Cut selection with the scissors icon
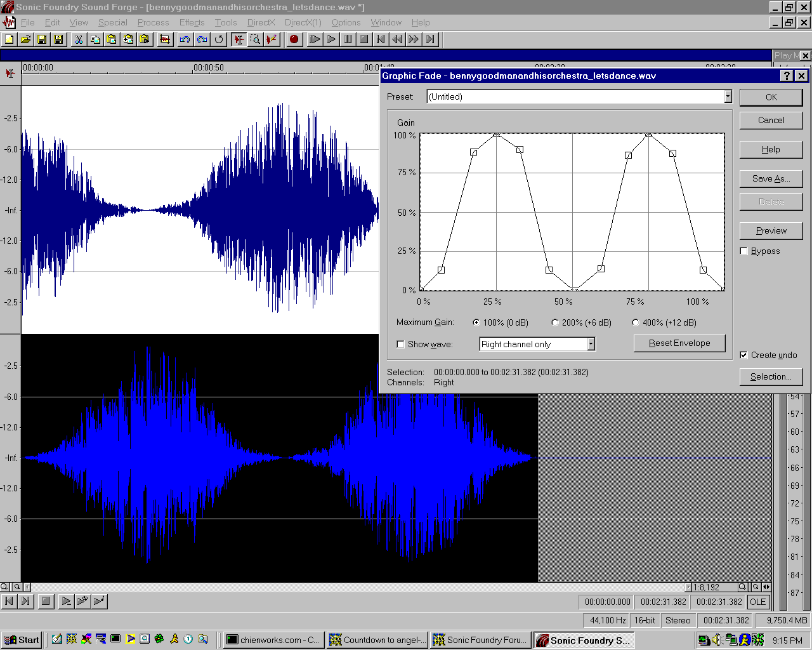Image resolution: width=812 pixels, height=650 pixels. click(79, 39)
